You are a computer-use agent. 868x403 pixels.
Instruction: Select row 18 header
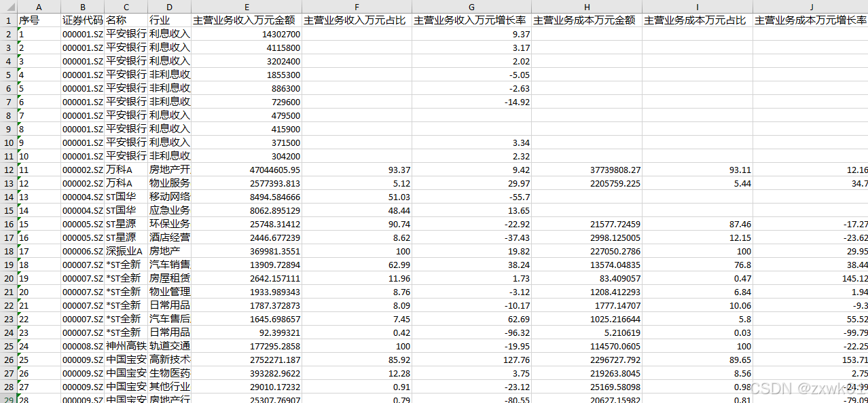point(8,251)
